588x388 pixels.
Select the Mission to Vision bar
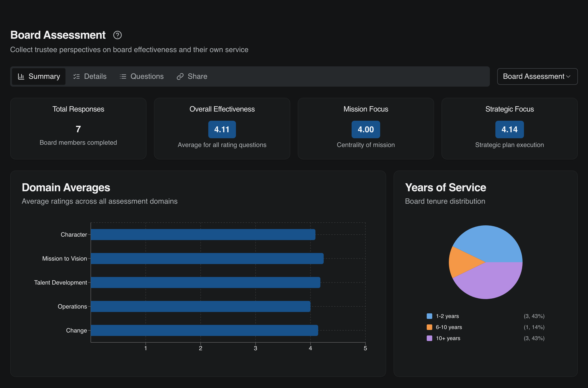click(x=207, y=259)
